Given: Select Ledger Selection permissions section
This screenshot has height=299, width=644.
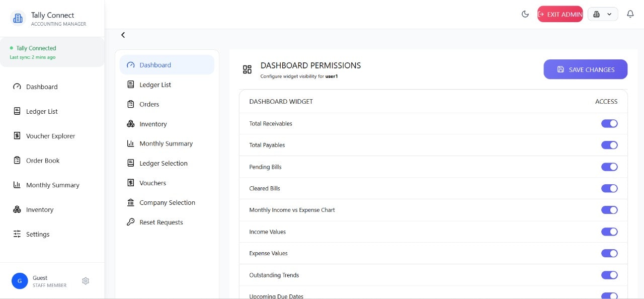Looking at the screenshot, I should 167,163.
